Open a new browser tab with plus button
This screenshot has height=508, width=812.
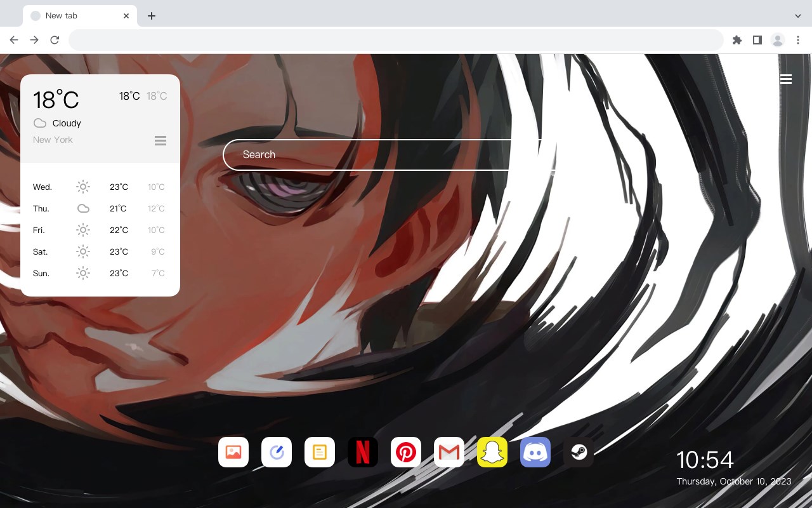151,16
